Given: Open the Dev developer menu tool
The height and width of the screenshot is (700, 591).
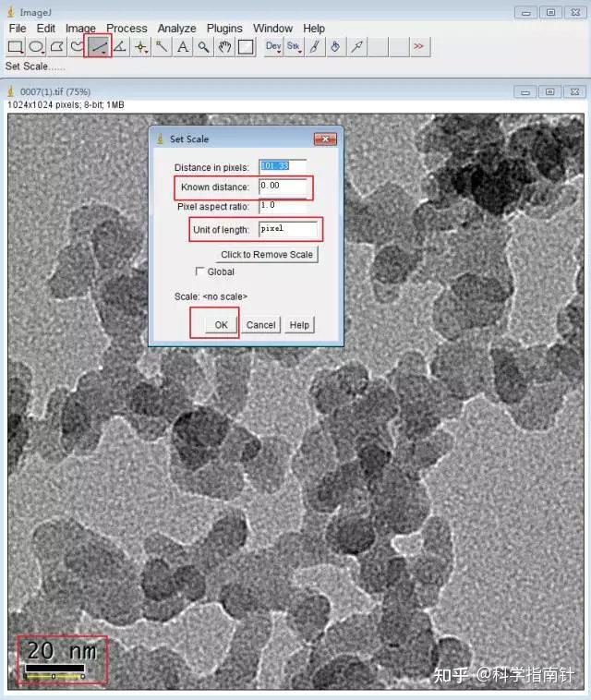Looking at the screenshot, I should tap(273, 46).
